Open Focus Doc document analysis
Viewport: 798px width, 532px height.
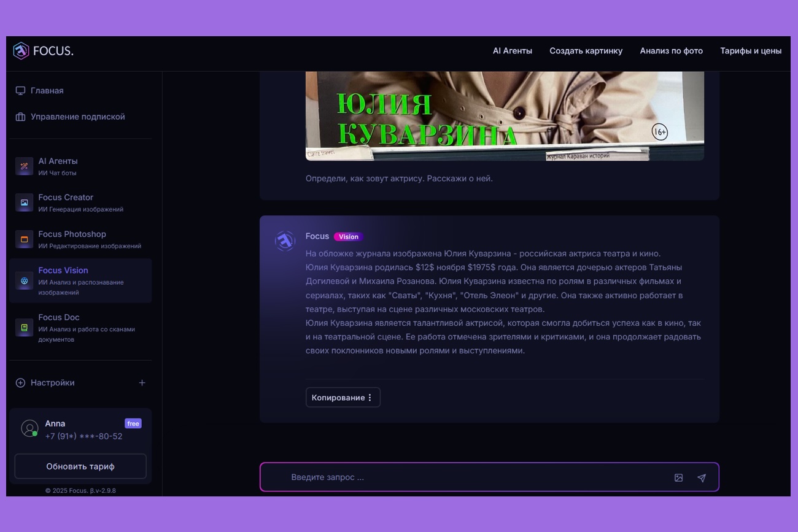(59, 318)
